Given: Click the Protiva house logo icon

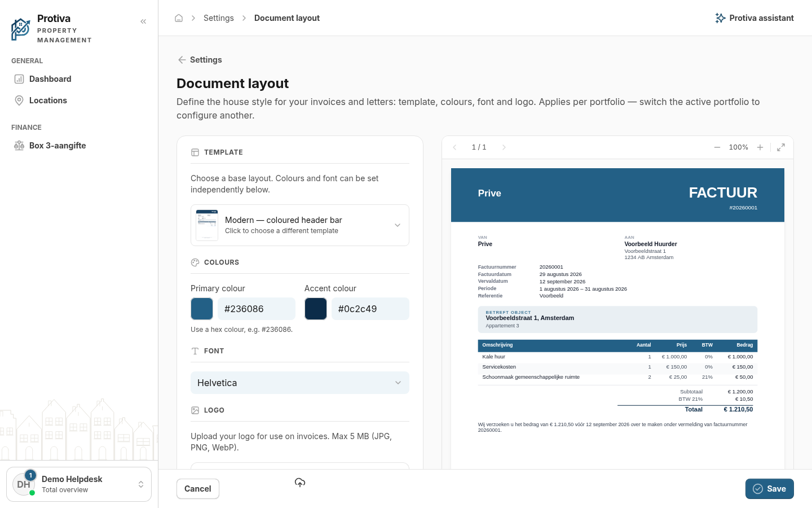Looking at the screenshot, I should tap(20, 29).
